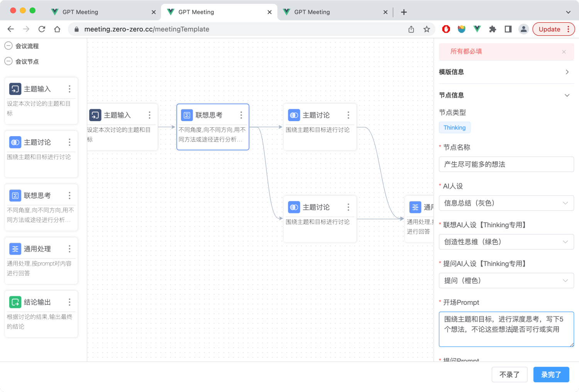
Task: Share the page via the share icon
Action: pyautogui.click(x=411, y=29)
